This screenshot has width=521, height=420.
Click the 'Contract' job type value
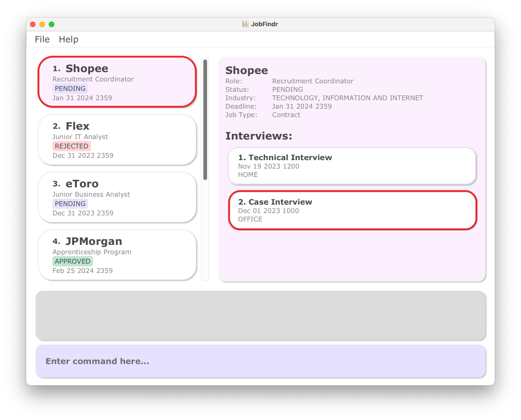(286, 115)
